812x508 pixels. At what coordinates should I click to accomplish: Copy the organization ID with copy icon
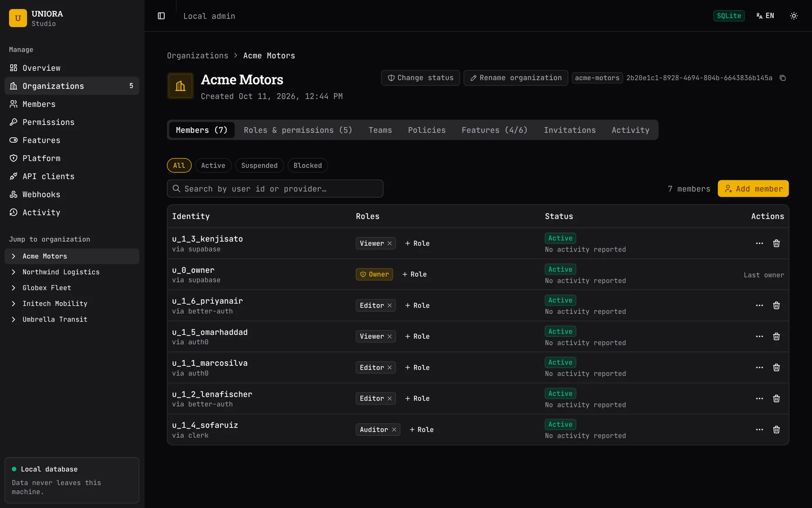pyautogui.click(x=783, y=78)
